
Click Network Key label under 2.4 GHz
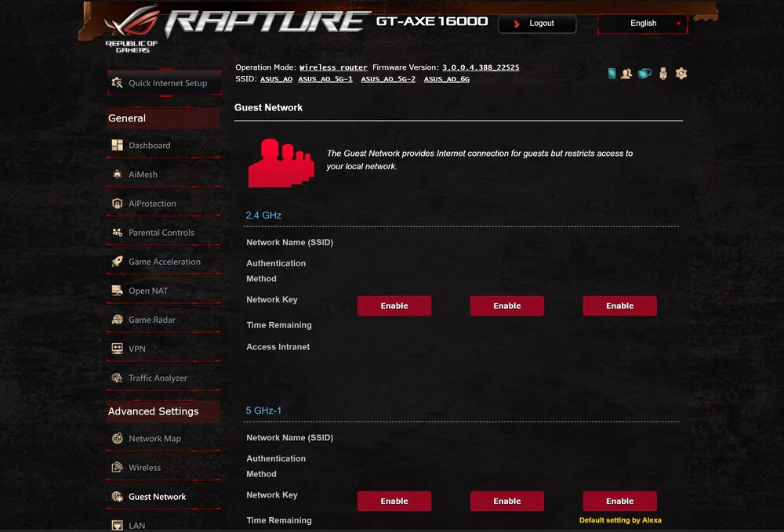click(272, 299)
